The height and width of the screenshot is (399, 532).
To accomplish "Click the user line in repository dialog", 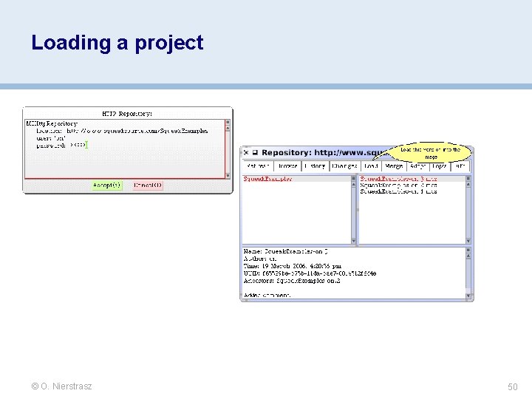I will [51, 138].
